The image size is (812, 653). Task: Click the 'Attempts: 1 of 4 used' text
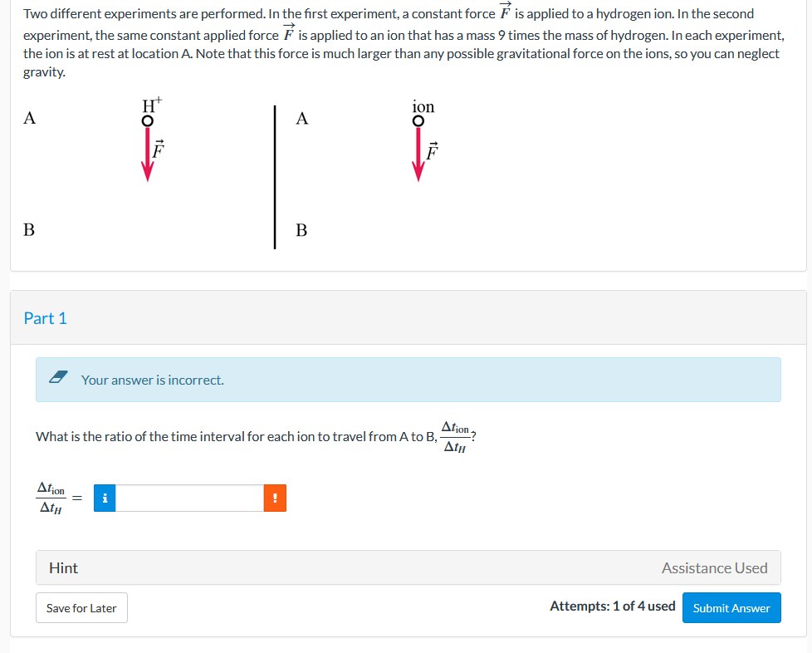click(611, 606)
